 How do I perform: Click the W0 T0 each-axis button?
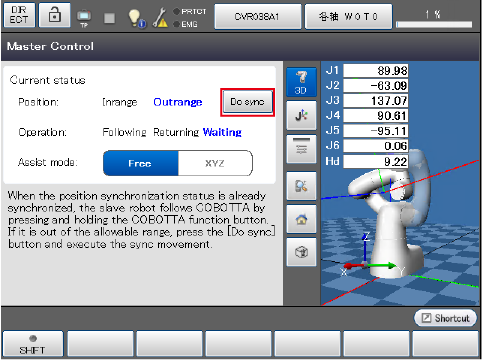[x=348, y=17]
